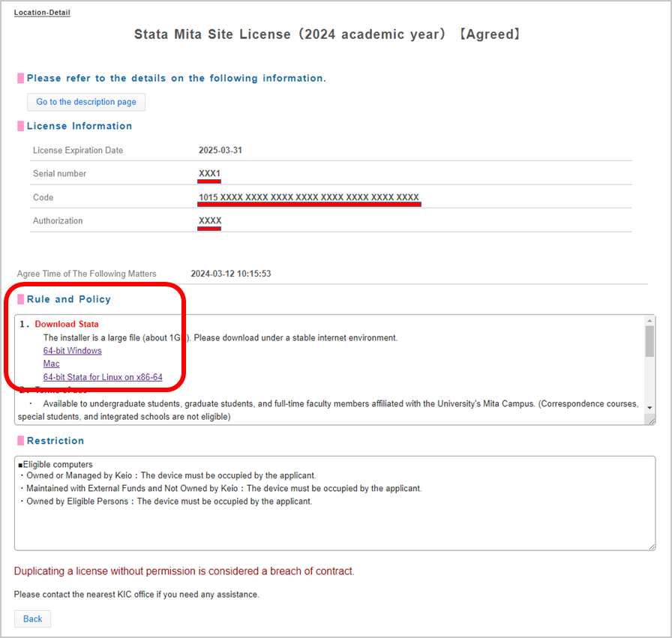Viewport: 672px width, 638px height.
Task: Click the Please refer to the details heading
Action: (x=176, y=78)
